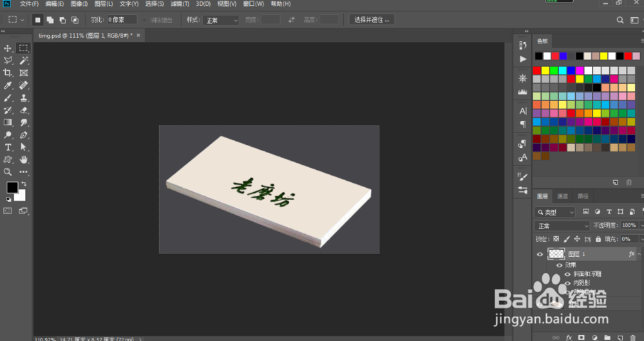Select the Zoom tool
Image resolution: width=644 pixels, height=341 pixels.
pyautogui.click(x=8, y=172)
